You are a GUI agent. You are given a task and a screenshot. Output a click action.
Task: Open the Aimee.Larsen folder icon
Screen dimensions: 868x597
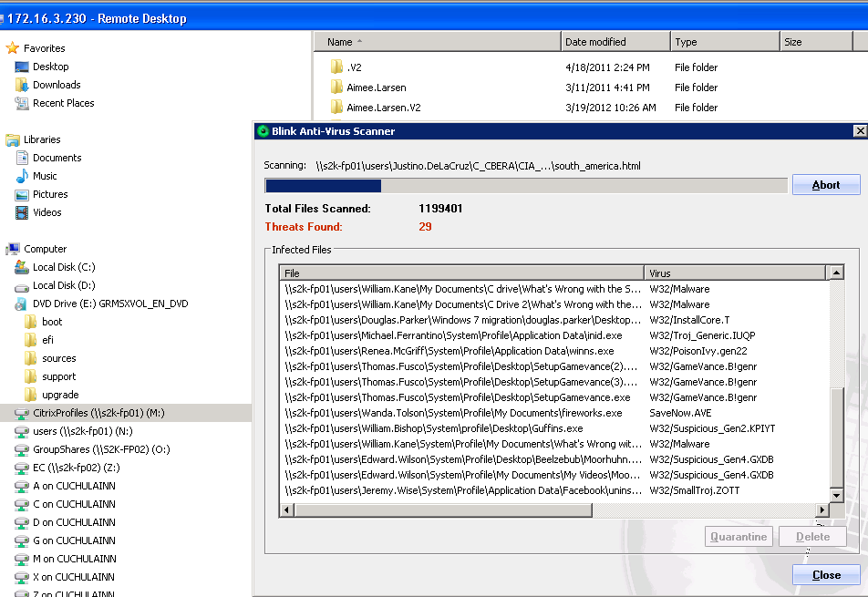point(336,87)
